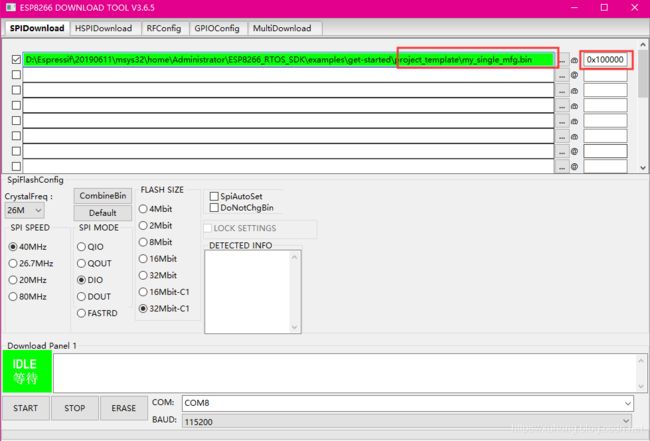Maximize the ESP8266 Download Tool window
The image size is (650, 441).
pos(604,7)
